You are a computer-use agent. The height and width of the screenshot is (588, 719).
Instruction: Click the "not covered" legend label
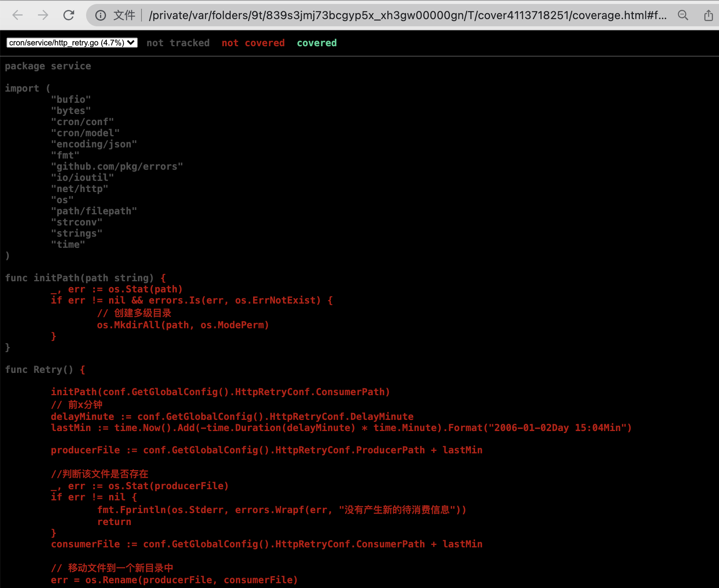pos(253,43)
